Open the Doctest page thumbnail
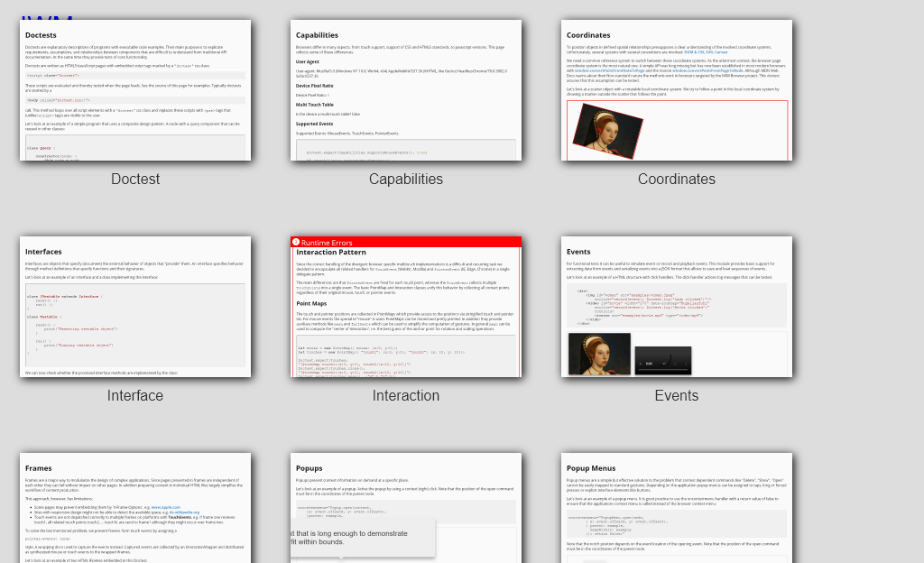 [135, 90]
